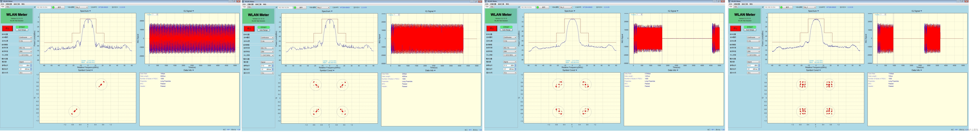Click the green connection indicator in 5.5Mbps window

click(x=538, y=7)
